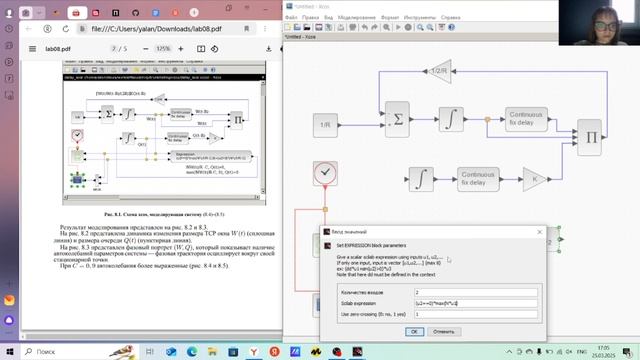Go back using the browser back arrow

pyautogui.click(x=28, y=29)
